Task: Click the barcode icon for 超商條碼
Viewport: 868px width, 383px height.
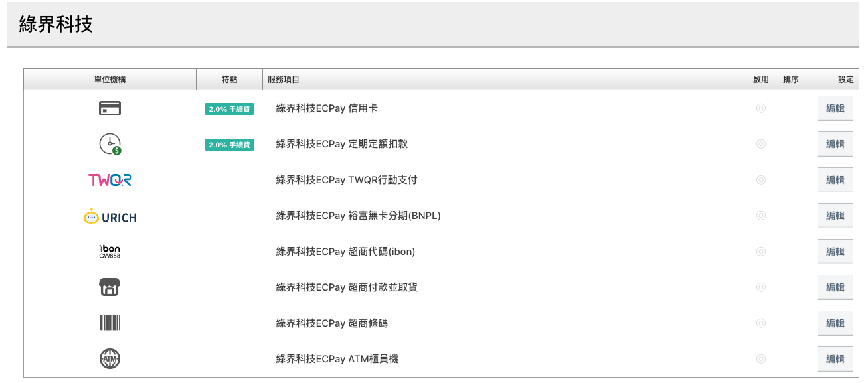Action: 110,323
